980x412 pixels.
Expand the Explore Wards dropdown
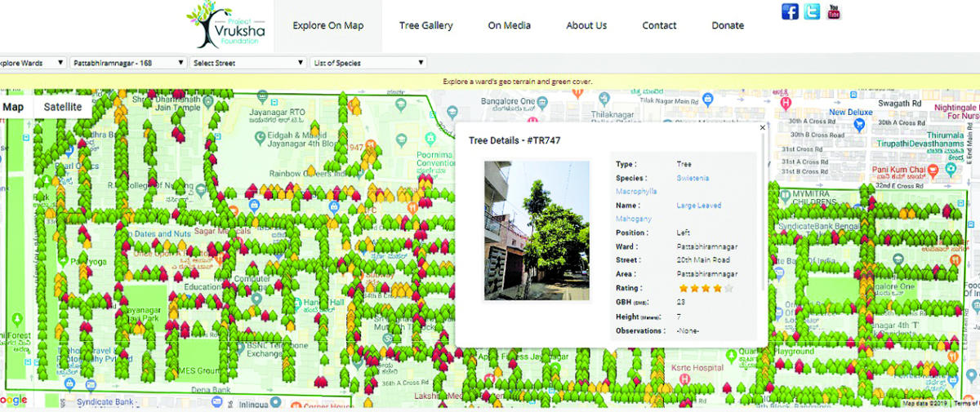tap(33, 63)
